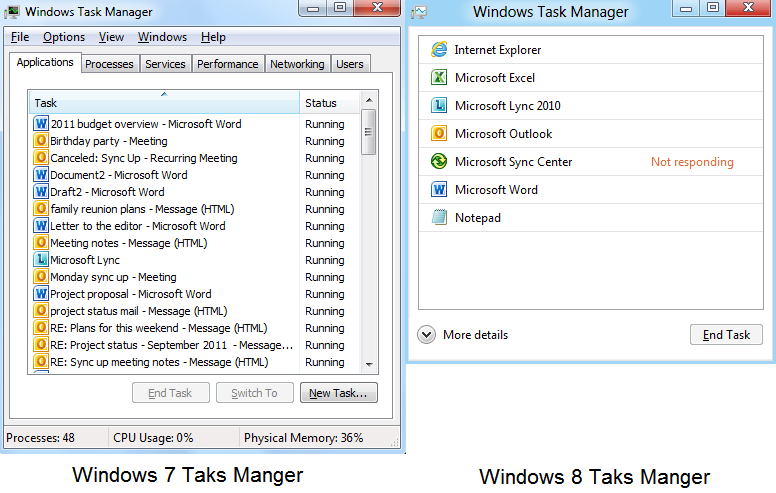Click the scrollbar thumb in Windows 7 task list
This screenshot has height=493, width=776.
coord(369,132)
